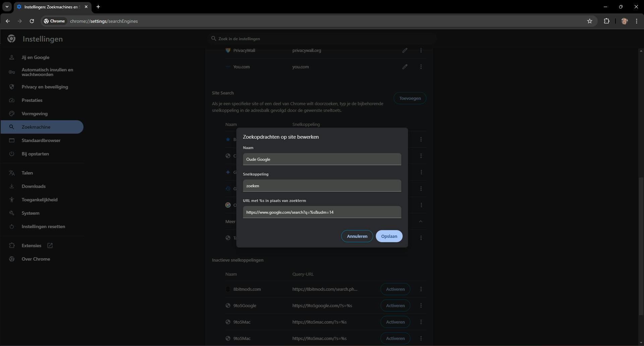Click the 9to5google.com query URL text

click(x=322, y=305)
